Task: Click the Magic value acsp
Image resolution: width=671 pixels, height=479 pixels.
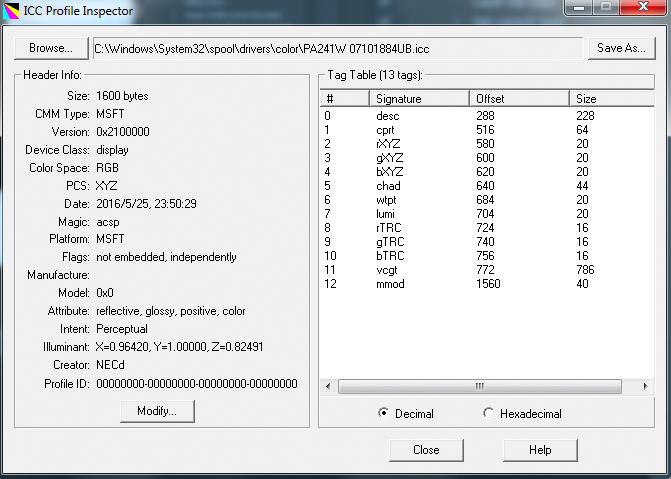Action: (x=108, y=222)
